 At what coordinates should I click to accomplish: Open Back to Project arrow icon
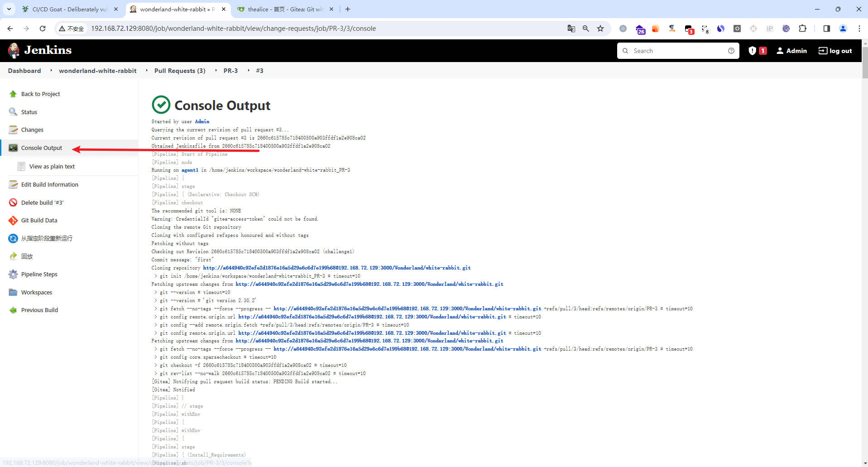pyautogui.click(x=13, y=94)
